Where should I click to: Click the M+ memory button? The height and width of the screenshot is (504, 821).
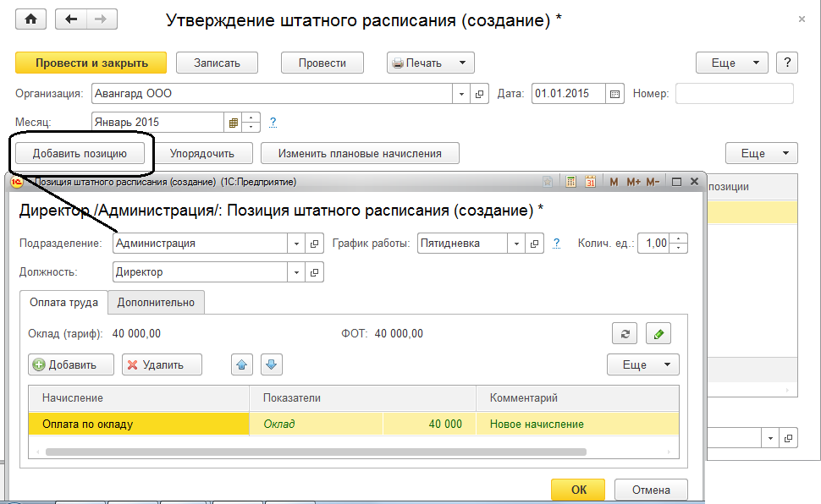633,182
